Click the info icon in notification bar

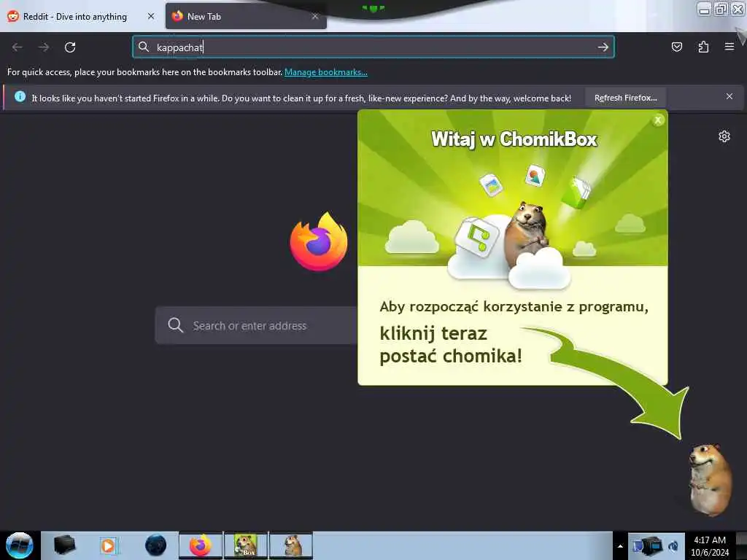(20, 97)
